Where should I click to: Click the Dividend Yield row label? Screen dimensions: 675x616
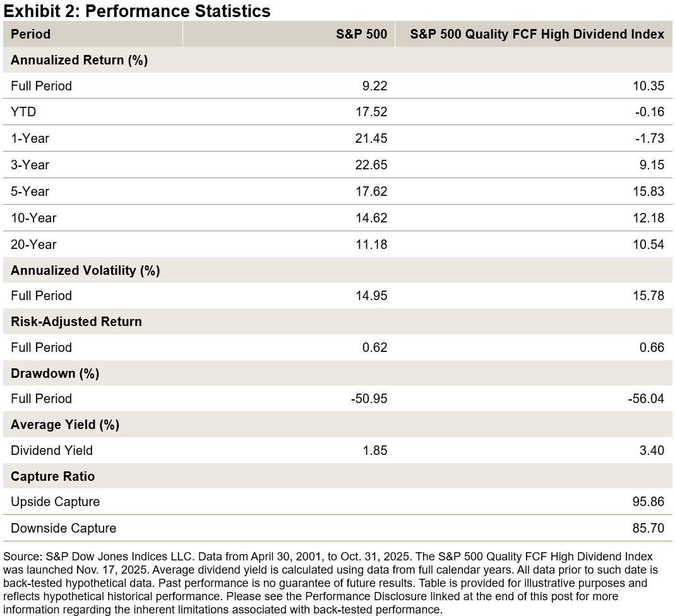[52, 450]
